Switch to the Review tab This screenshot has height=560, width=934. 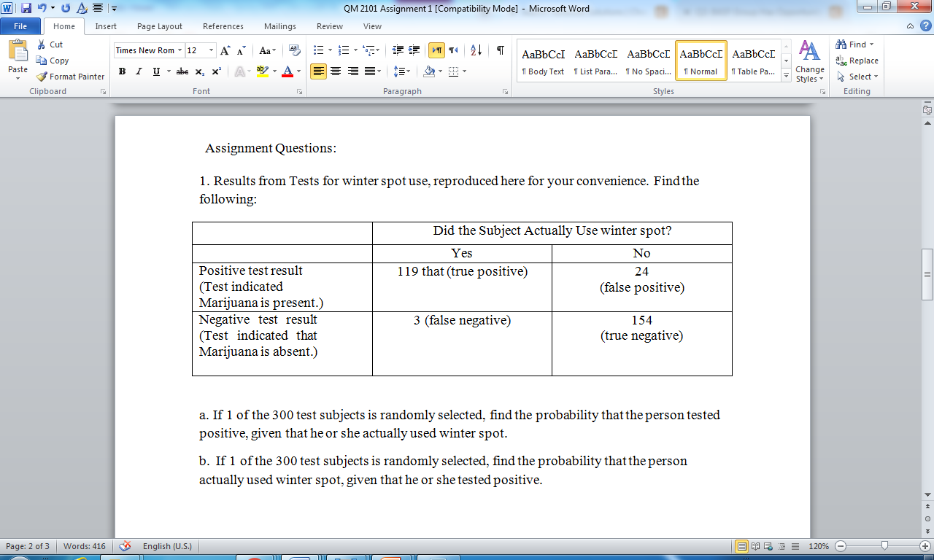pos(330,26)
